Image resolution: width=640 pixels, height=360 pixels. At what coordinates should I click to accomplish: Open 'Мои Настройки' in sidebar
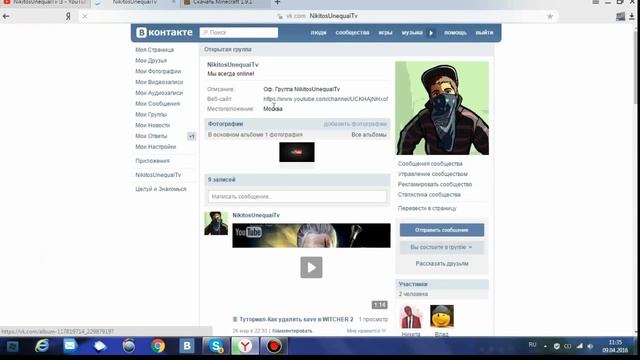pos(156,147)
